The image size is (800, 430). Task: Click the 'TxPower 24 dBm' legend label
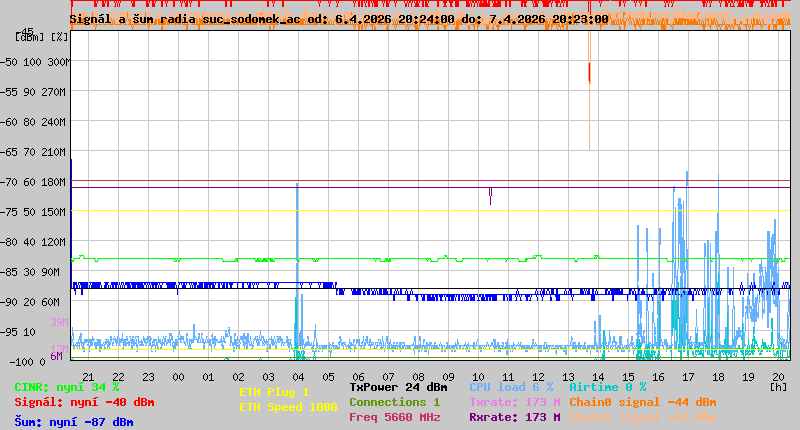[398, 388]
